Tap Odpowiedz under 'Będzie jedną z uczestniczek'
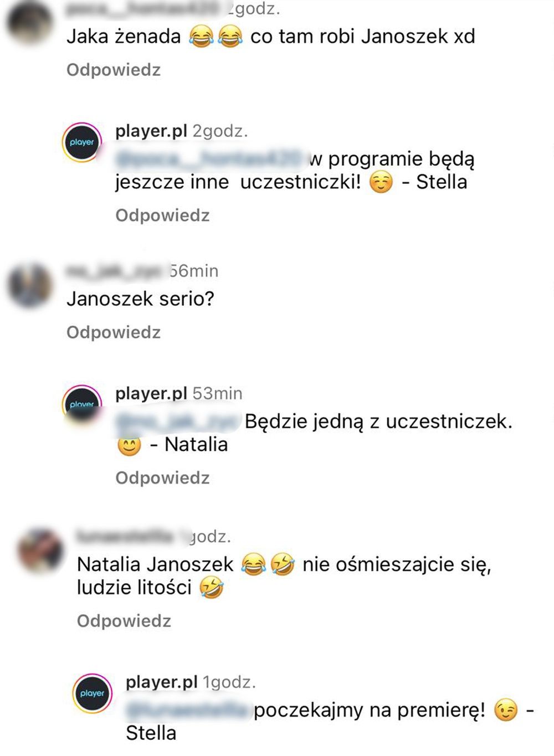The width and height of the screenshot is (554, 756). coord(162,477)
